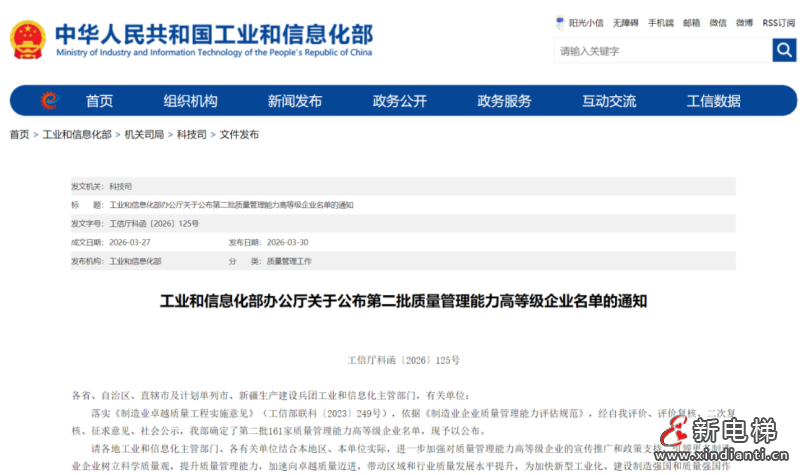Viewport: 800px width, 475px height.
Task: Open the 新闻发布 menu item
Action: pyautogui.click(x=295, y=101)
